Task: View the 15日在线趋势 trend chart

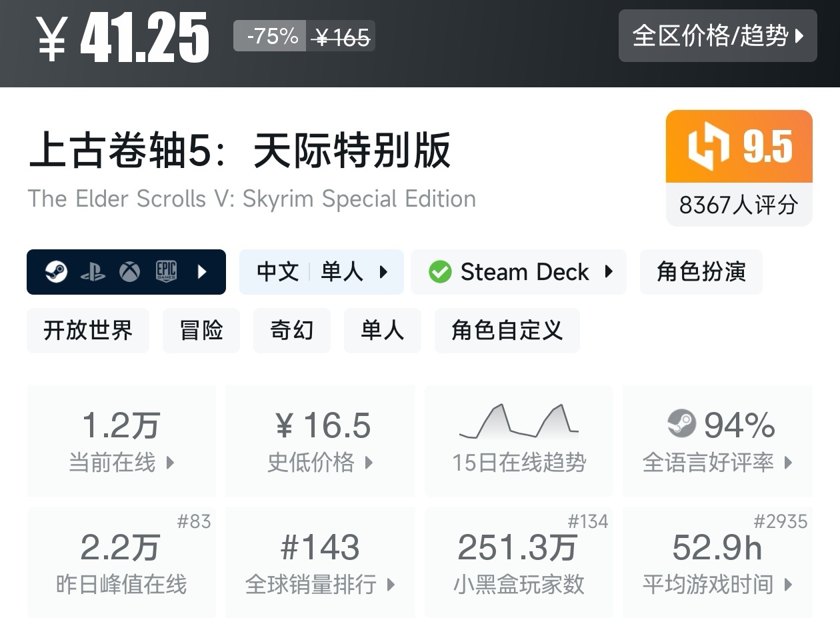Action: (519, 441)
